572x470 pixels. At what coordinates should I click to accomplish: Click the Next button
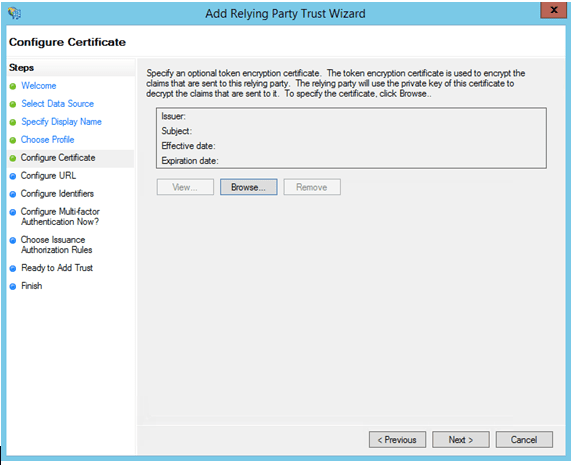point(461,440)
